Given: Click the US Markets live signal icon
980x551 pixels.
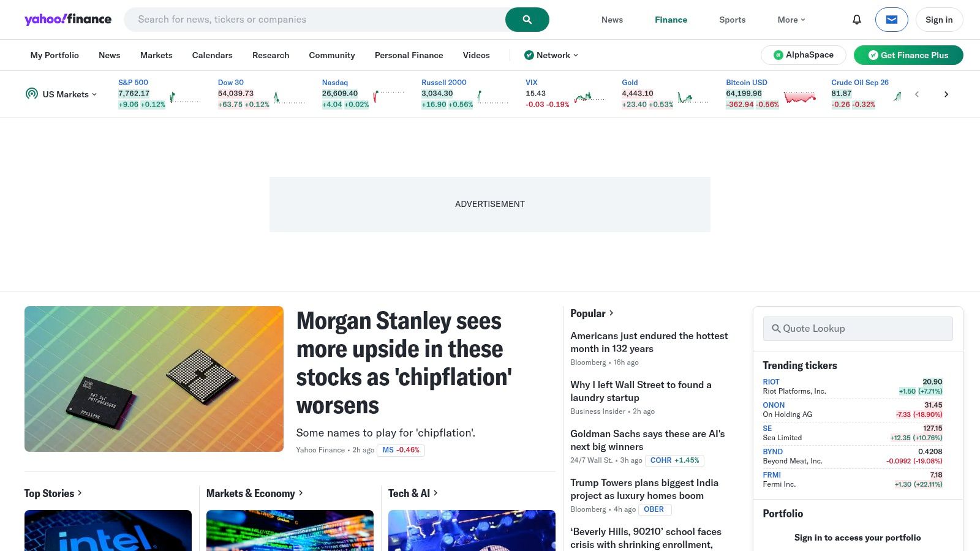Looking at the screenshot, I should pos(32,94).
